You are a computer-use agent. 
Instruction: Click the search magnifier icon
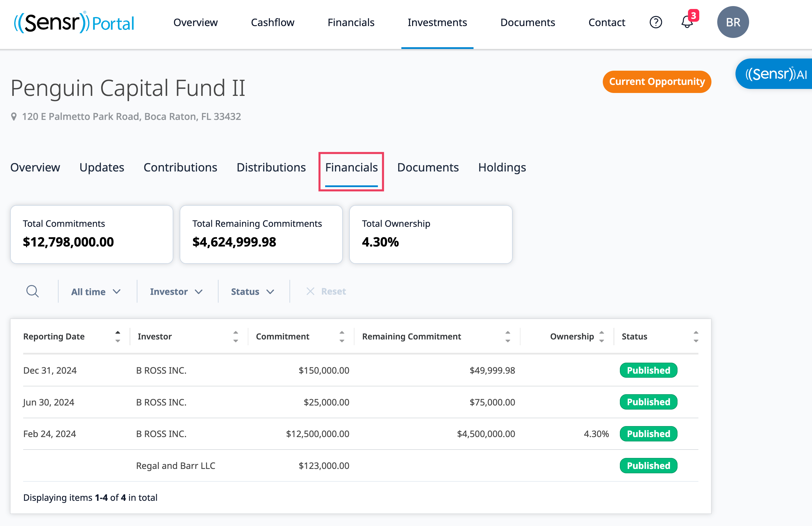[x=32, y=291]
